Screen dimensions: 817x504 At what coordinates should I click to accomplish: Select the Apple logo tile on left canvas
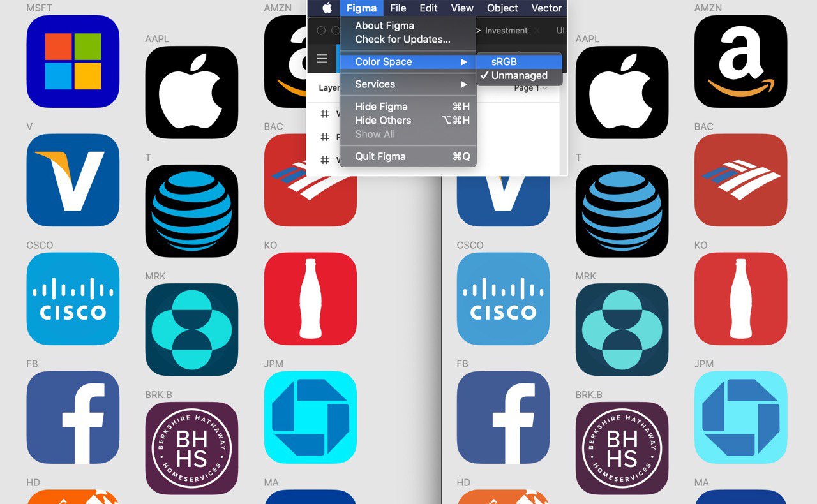pos(191,92)
